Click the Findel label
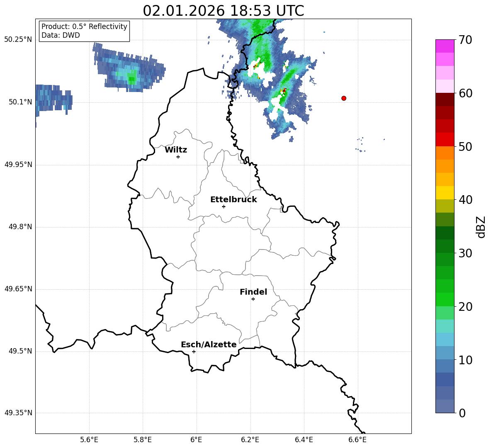The image size is (491, 448). point(253,292)
